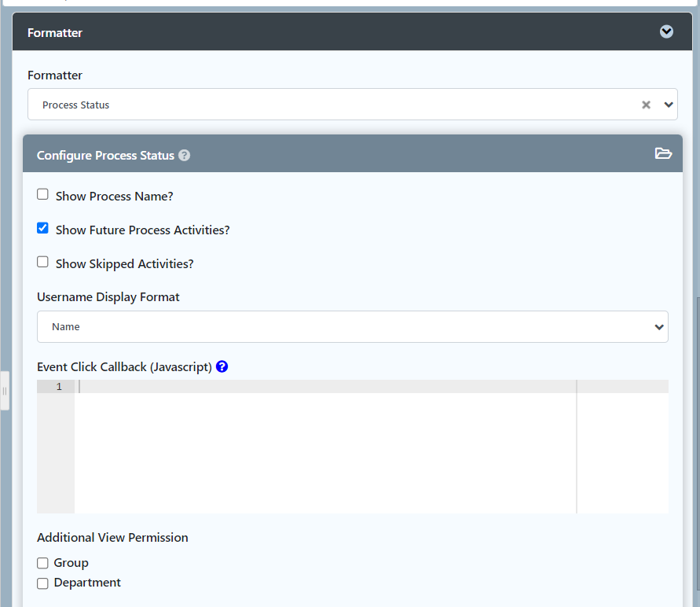Open help for Event Click Callback
The height and width of the screenshot is (607, 700).
pos(222,366)
